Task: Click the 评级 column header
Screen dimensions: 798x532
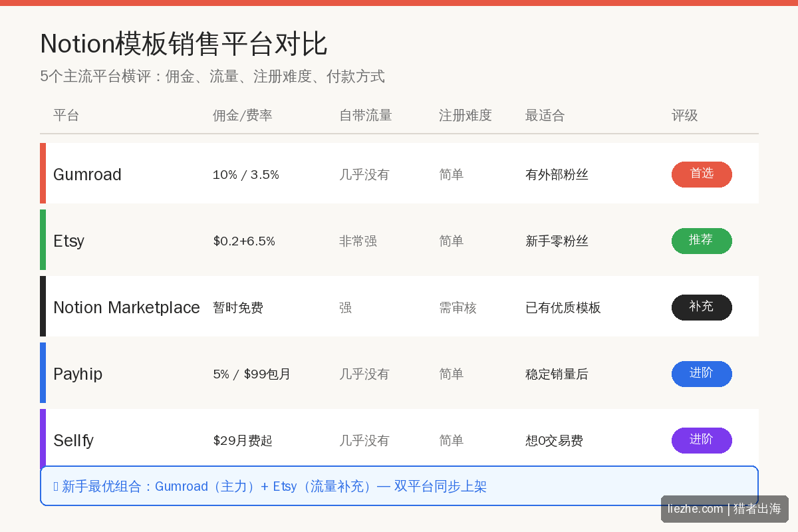Action: (684, 115)
